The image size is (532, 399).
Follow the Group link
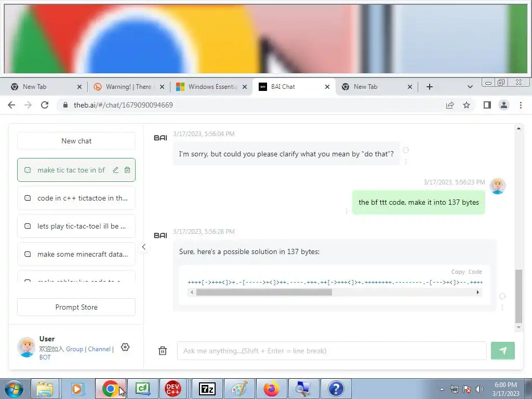pos(75,349)
